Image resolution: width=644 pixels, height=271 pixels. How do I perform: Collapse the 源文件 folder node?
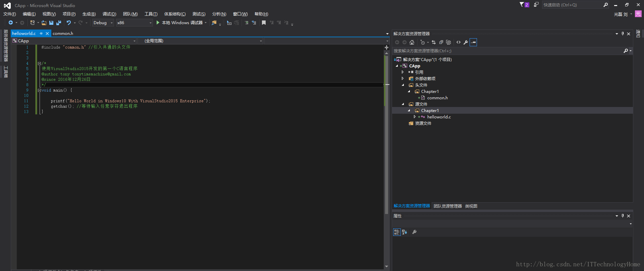pyautogui.click(x=403, y=104)
